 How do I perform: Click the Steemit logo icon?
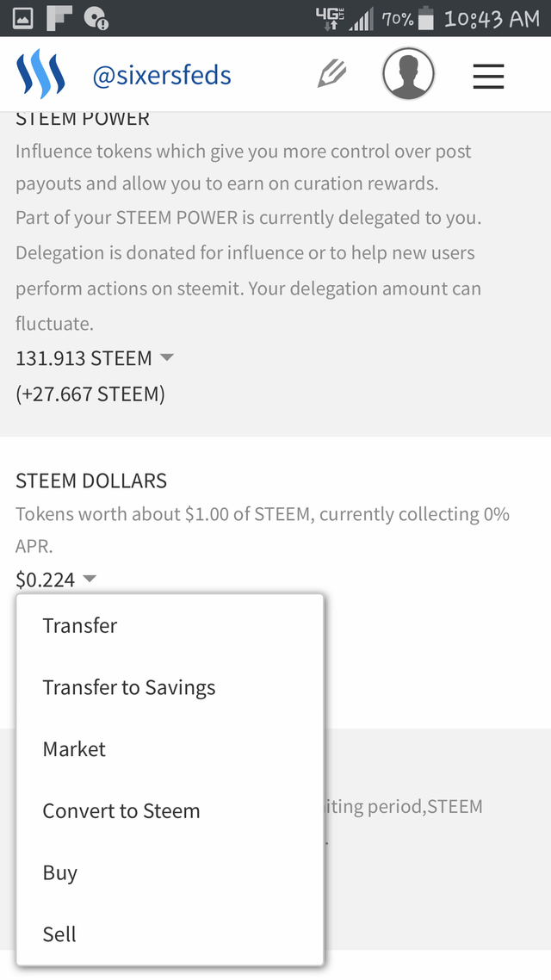point(40,76)
